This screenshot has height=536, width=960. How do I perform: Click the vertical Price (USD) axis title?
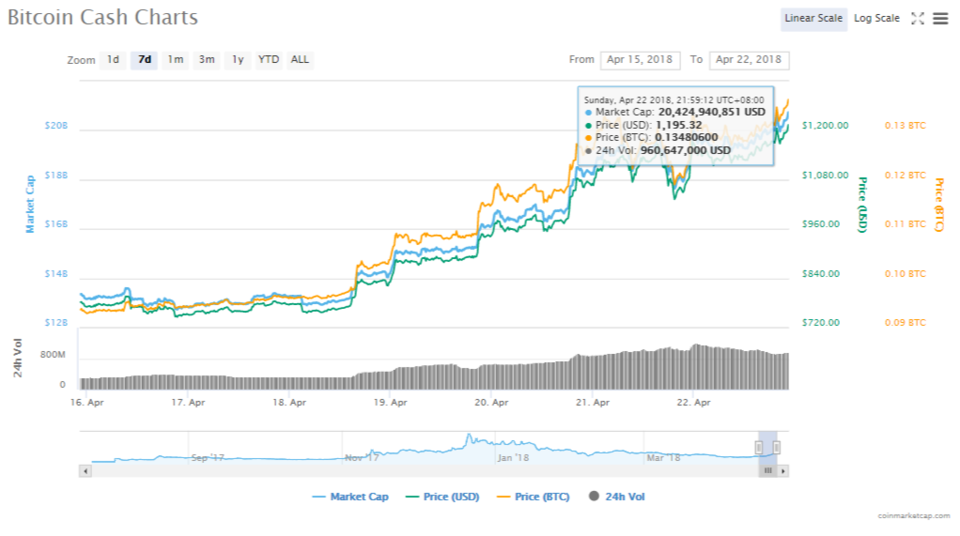point(862,205)
